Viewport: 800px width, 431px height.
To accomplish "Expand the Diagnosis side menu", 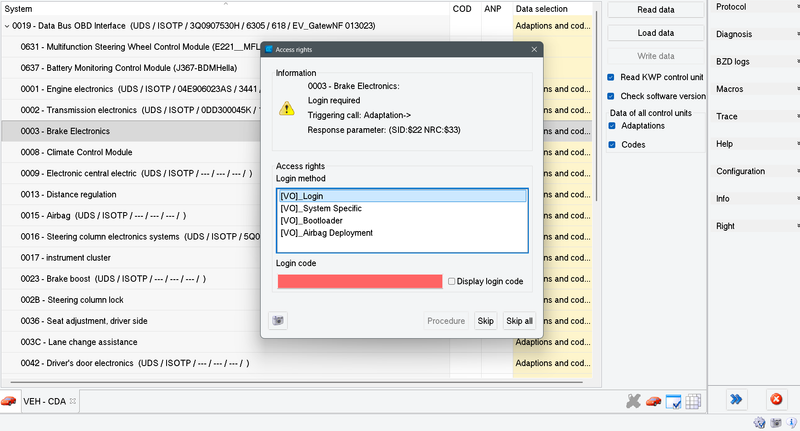I will pyautogui.click(x=754, y=34).
